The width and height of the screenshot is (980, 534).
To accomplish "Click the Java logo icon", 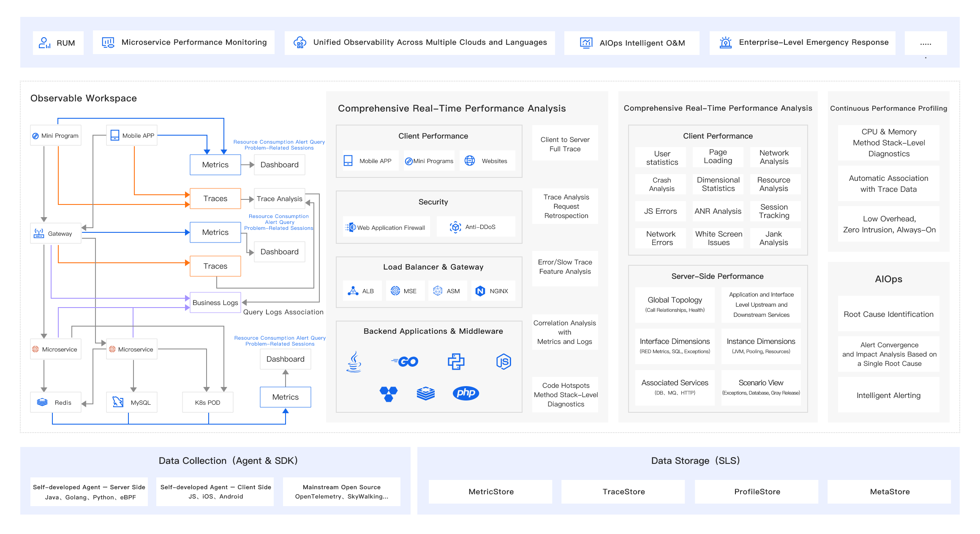I will point(354,362).
